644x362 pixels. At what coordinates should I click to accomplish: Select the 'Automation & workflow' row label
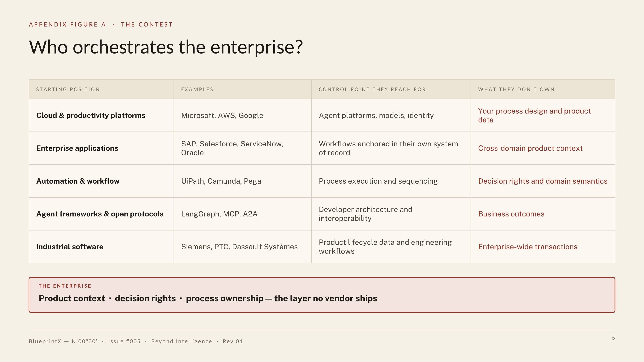coord(78,181)
